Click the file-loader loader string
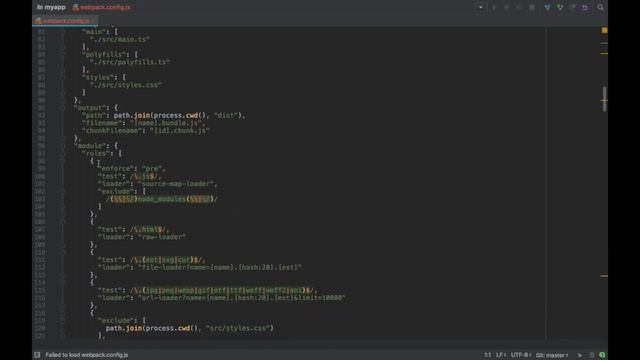The image size is (640, 360). point(220,267)
